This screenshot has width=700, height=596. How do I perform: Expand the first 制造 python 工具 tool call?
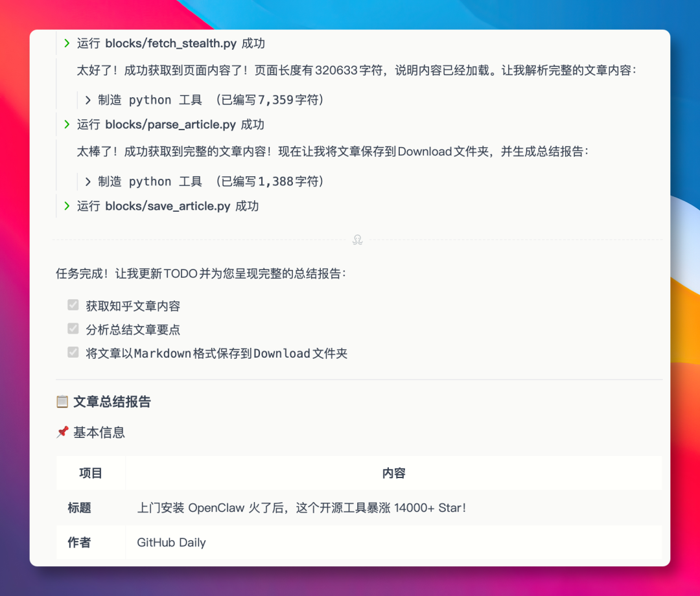tap(87, 99)
